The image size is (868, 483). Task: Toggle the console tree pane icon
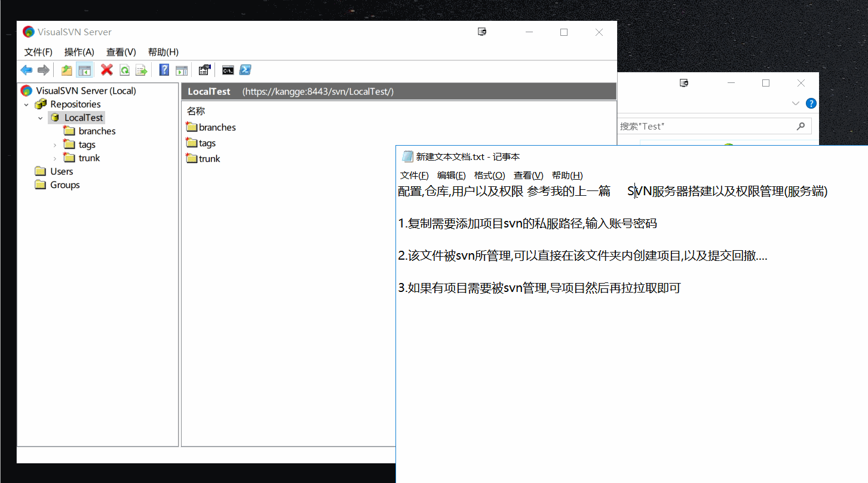84,70
